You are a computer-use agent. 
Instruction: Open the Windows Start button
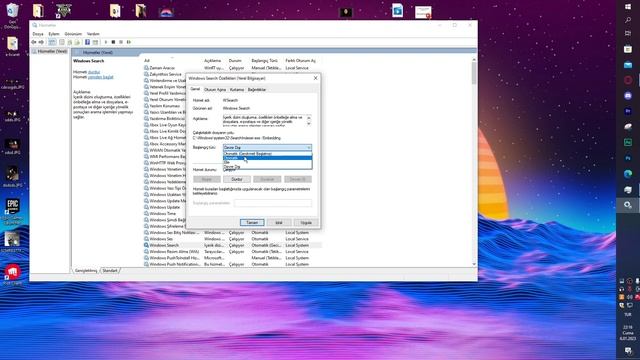[628, 7]
